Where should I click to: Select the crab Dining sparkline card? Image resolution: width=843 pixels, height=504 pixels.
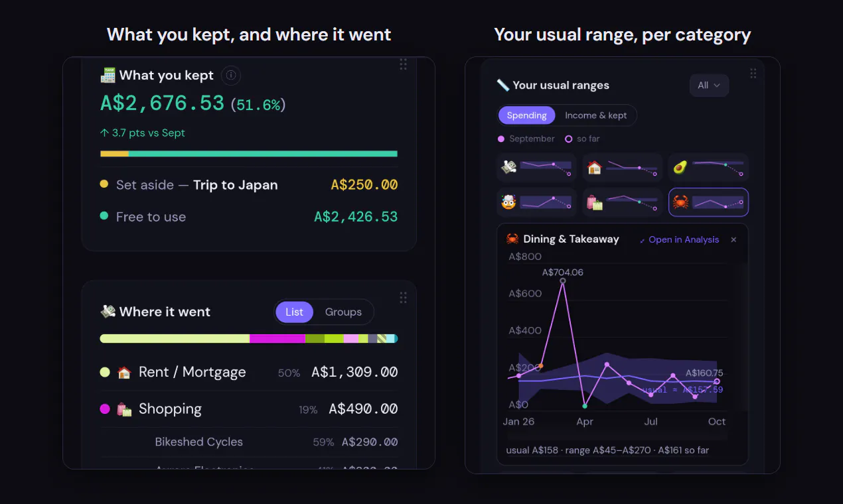click(708, 202)
